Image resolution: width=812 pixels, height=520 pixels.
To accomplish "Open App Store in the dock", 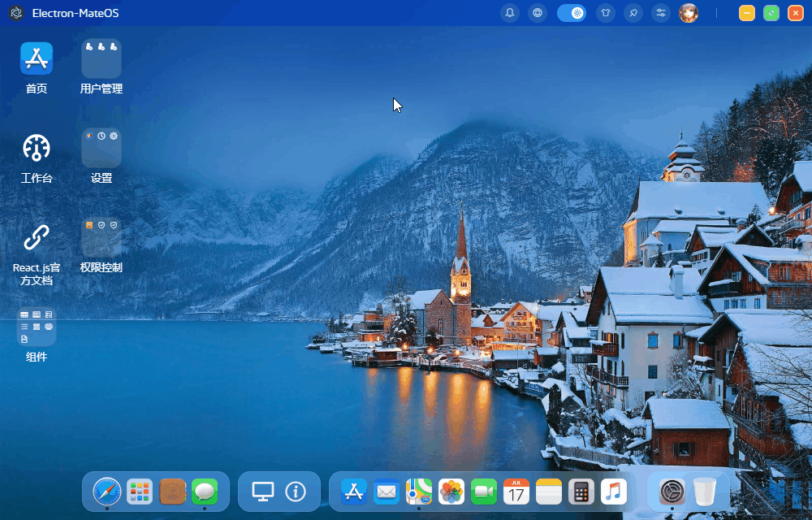I will [x=354, y=492].
